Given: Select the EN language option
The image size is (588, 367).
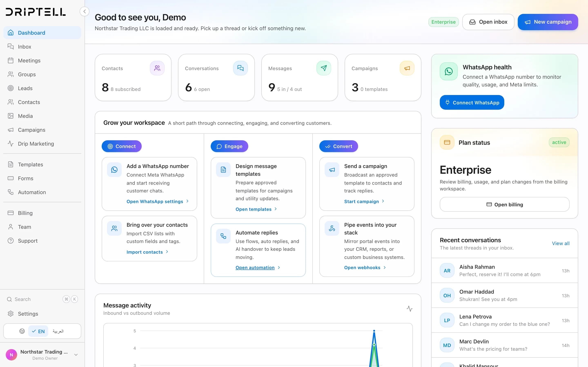Looking at the screenshot, I should coord(38,331).
